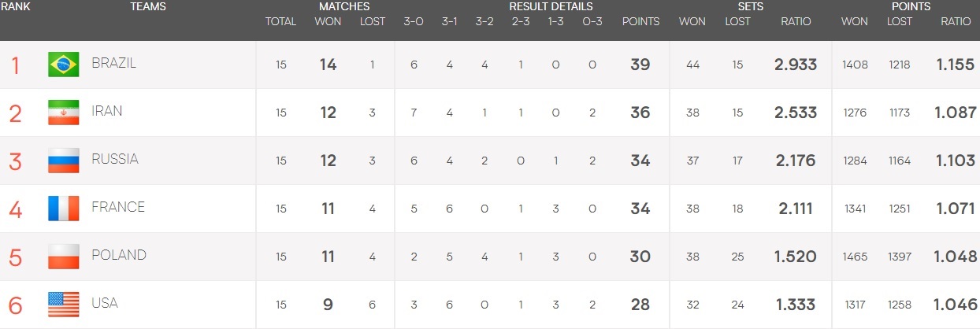
Task: Open the BRAZIL team link
Action: [x=113, y=64]
